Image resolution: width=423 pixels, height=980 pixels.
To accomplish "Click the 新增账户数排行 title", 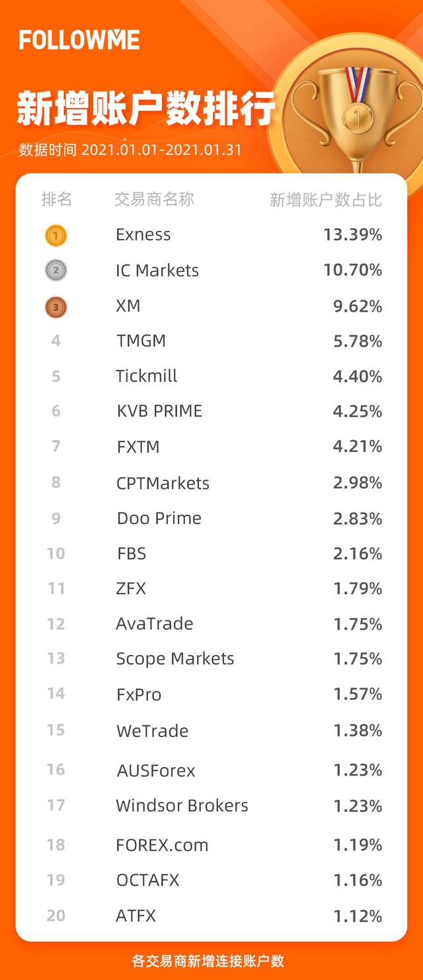I will [x=146, y=110].
